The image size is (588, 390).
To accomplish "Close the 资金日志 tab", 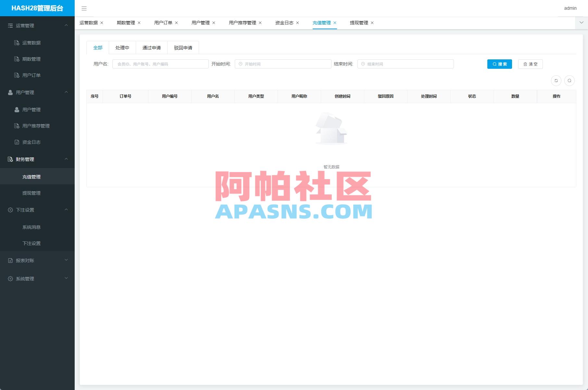I will point(298,23).
